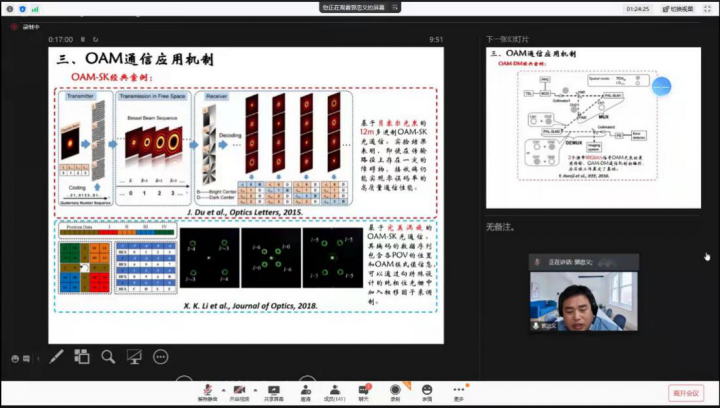
Task: Open the 更多 more menu in the toolbar
Action: [458, 390]
